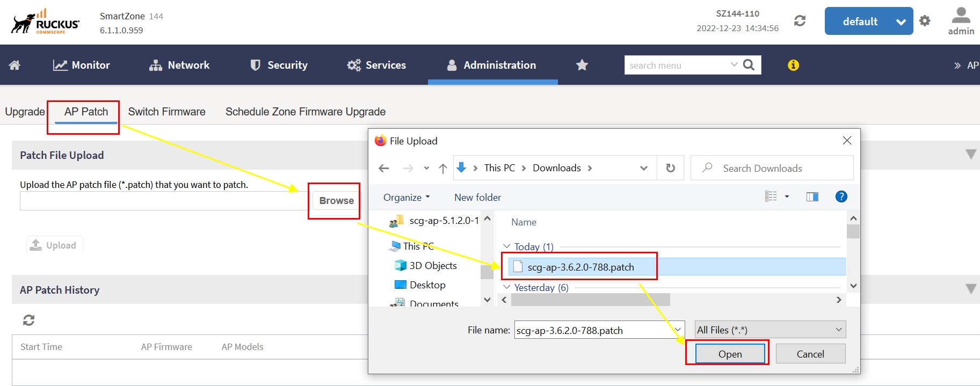Select This PC in navigation tree
Image resolution: width=980 pixels, height=386 pixels.
pyautogui.click(x=412, y=246)
